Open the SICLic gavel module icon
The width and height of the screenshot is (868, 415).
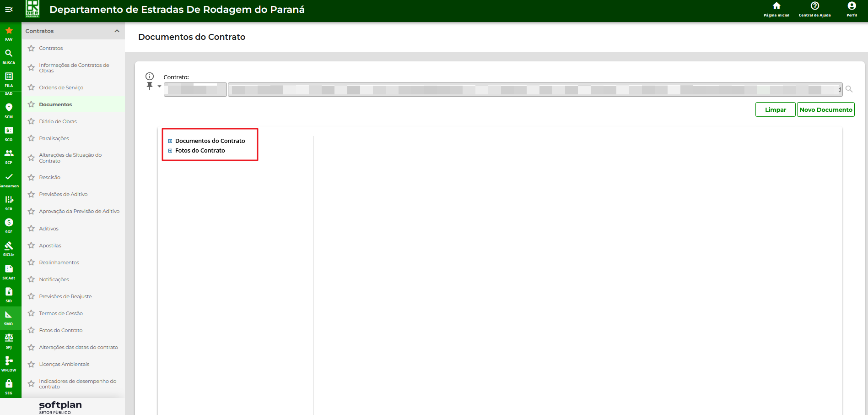9,248
